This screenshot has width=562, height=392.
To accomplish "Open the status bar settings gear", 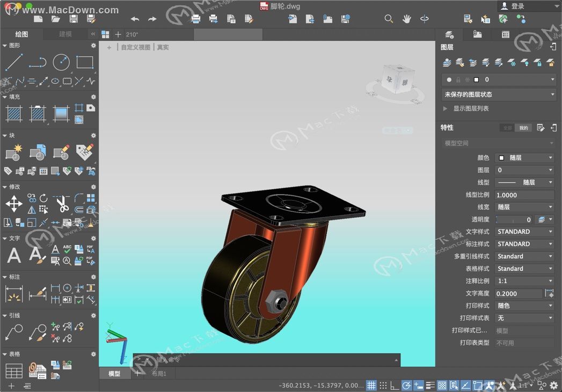I will coord(554,385).
